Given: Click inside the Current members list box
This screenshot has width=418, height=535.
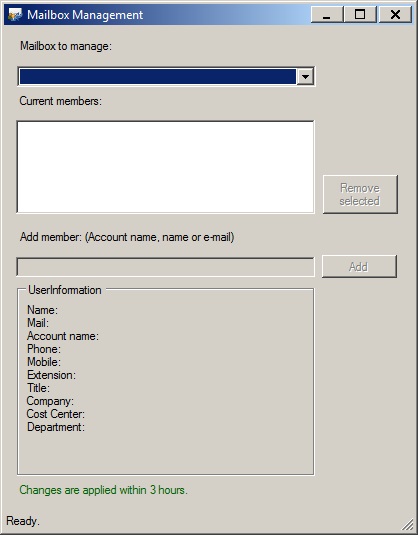Looking at the screenshot, I should click(x=165, y=167).
